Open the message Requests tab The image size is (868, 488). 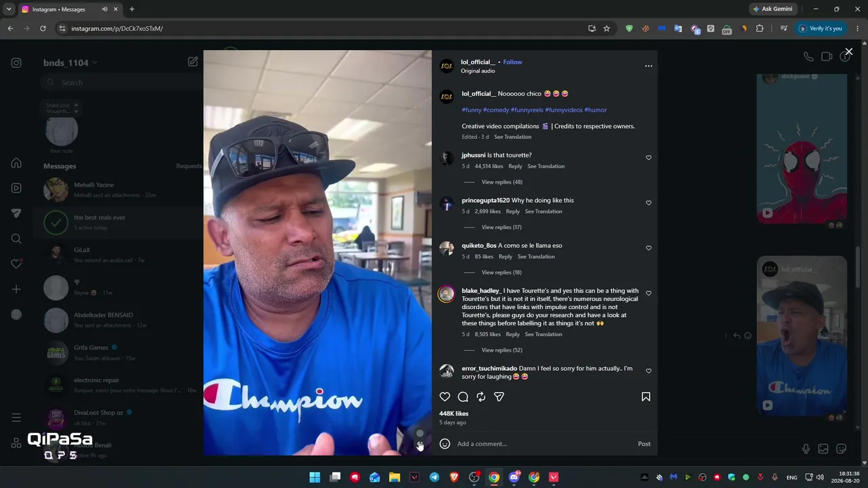[x=189, y=166]
